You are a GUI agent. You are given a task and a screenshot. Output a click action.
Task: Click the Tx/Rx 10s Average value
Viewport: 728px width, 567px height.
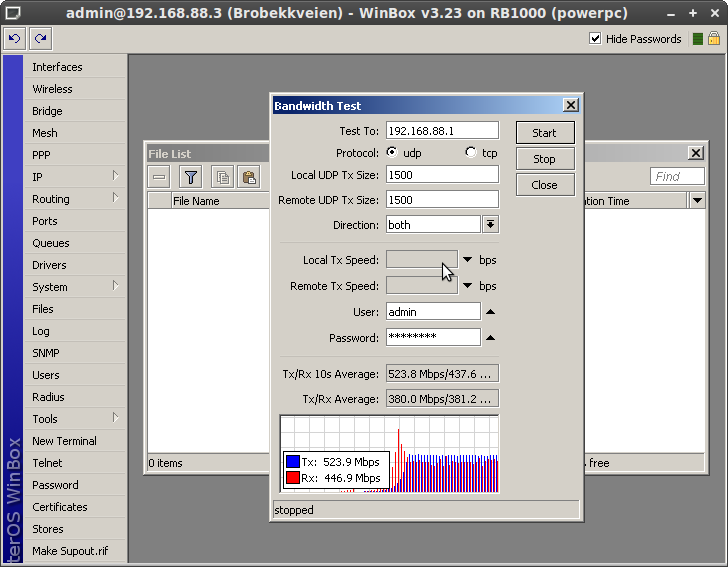(x=442, y=373)
